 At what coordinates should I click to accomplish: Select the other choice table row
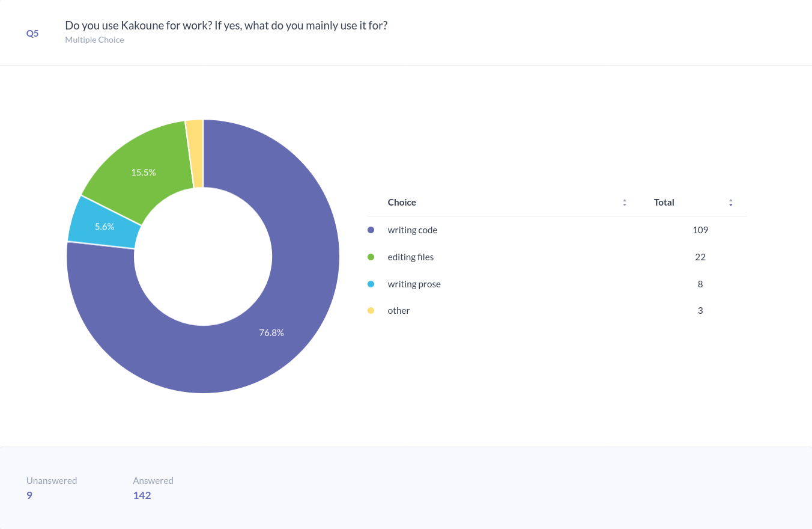point(399,311)
